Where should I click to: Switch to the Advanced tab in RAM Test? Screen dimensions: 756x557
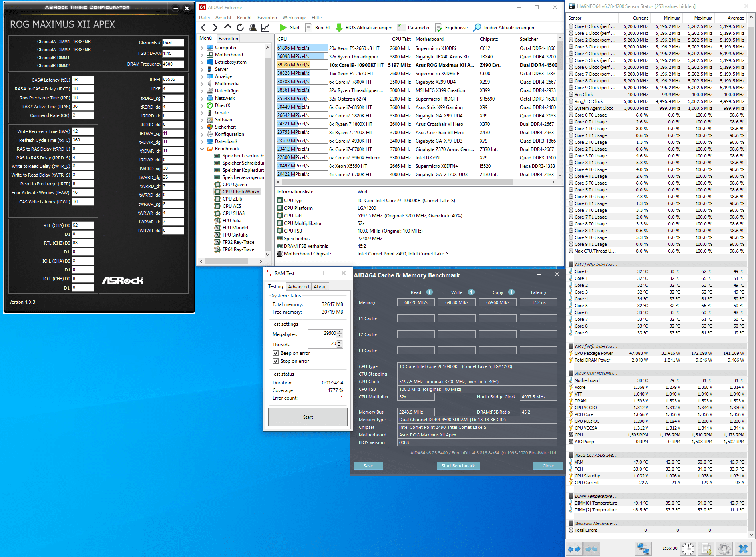(298, 287)
